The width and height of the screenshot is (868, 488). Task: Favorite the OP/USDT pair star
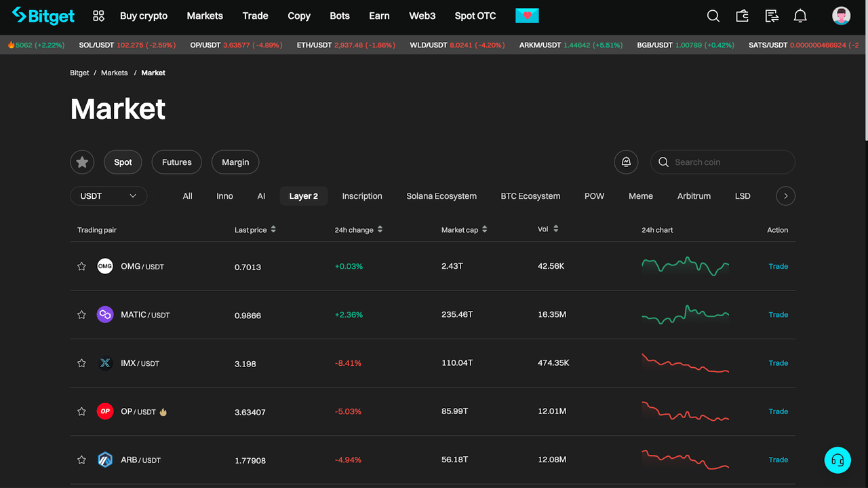click(81, 411)
